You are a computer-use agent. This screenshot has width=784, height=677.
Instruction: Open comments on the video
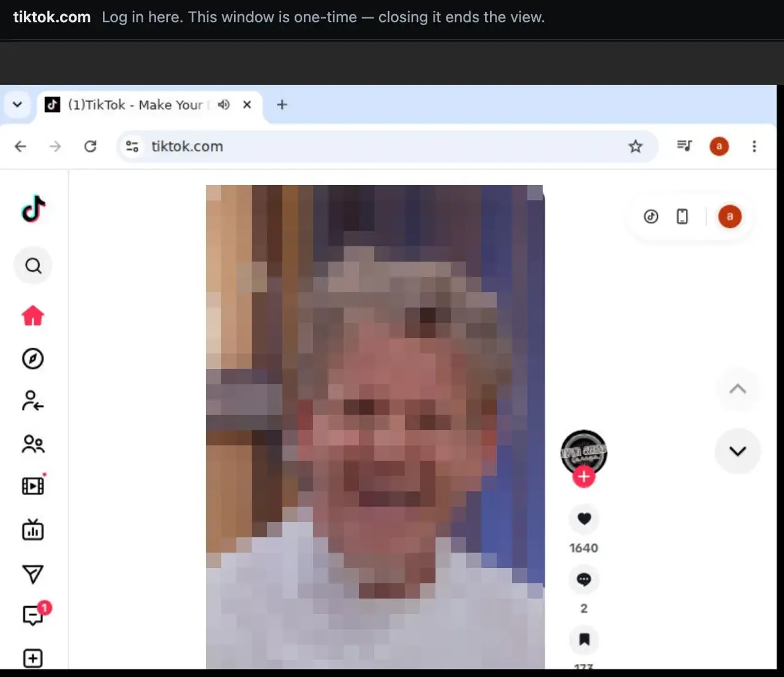(x=584, y=579)
